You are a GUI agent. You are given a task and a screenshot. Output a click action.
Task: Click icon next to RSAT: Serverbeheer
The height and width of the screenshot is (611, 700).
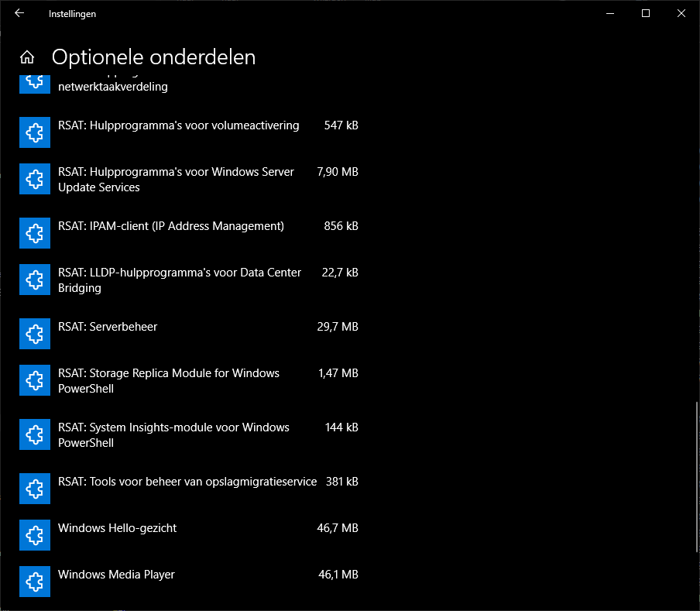click(34, 334)
